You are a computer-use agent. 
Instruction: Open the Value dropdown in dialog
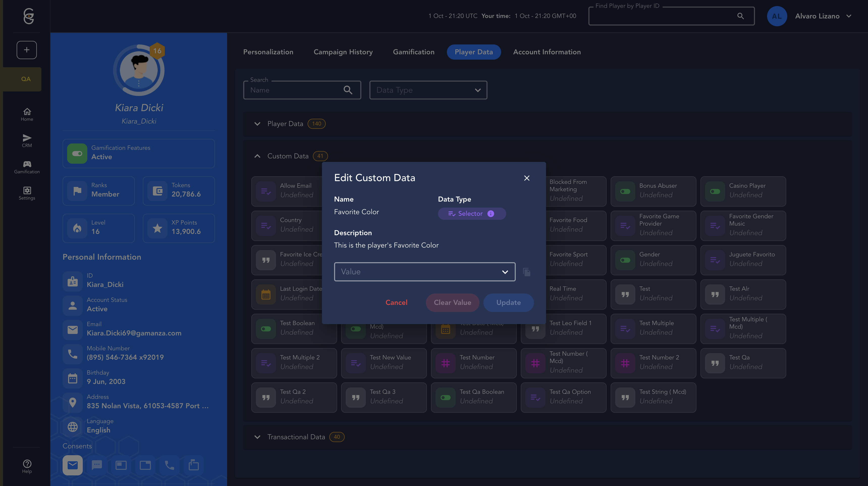click(425, 272)
